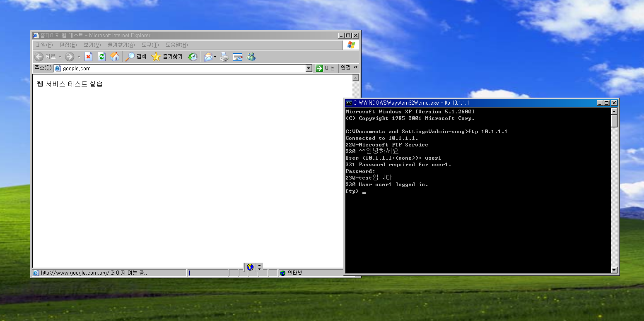This screenshot has width=644, height=321.
Task: Click the 이동 (Go) button
Action: coord(325,68)
